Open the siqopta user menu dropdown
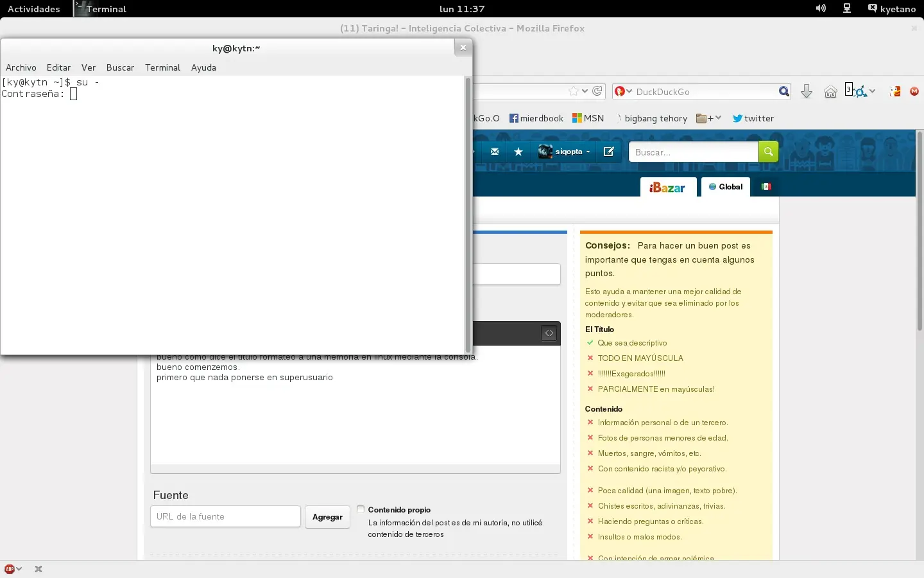 (565, 152)
